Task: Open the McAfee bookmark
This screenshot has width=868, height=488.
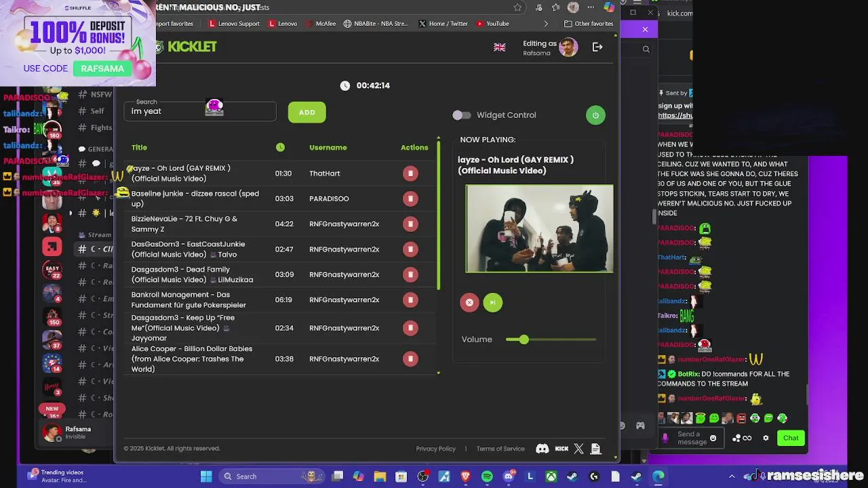Action: (321, 24)
